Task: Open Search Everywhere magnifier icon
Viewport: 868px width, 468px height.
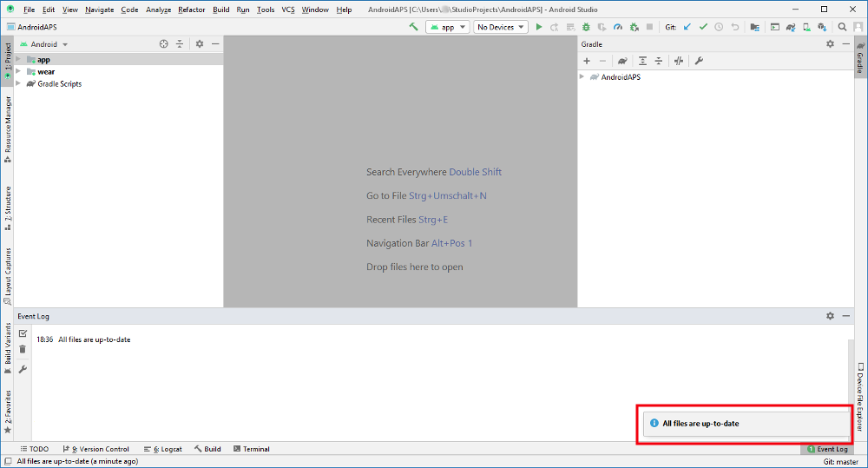Action: pos(842,27)
